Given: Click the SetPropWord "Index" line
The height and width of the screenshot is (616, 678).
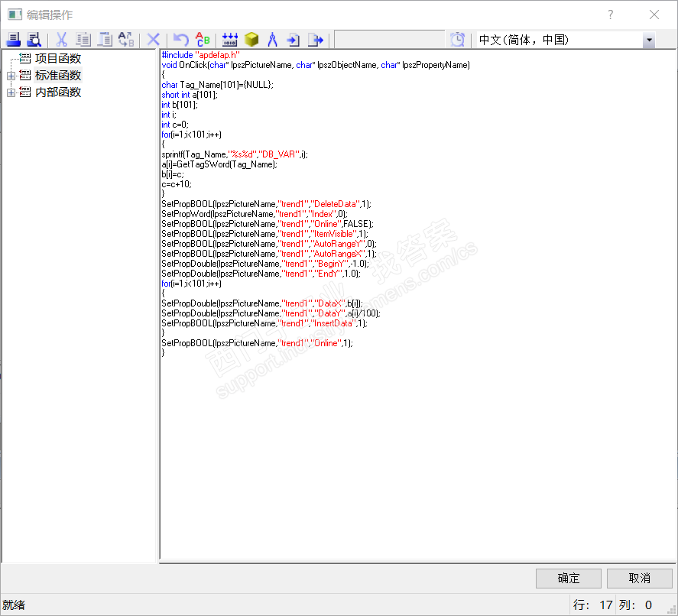Looking at the screenshot, I should pyautogui.click(x=255, y=214).
